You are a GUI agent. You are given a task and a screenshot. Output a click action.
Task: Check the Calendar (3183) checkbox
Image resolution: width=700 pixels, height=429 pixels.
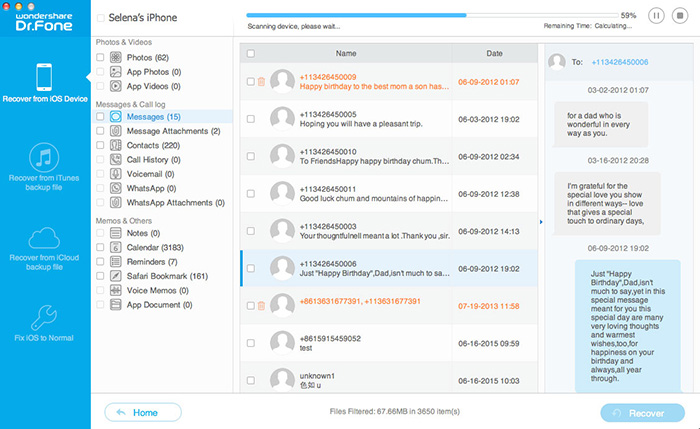(100, 247)
